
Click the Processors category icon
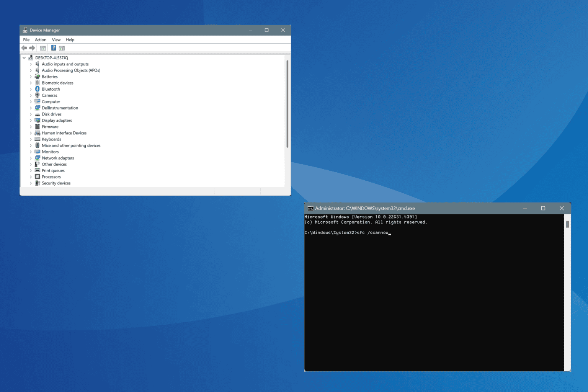tap(37, 177)
